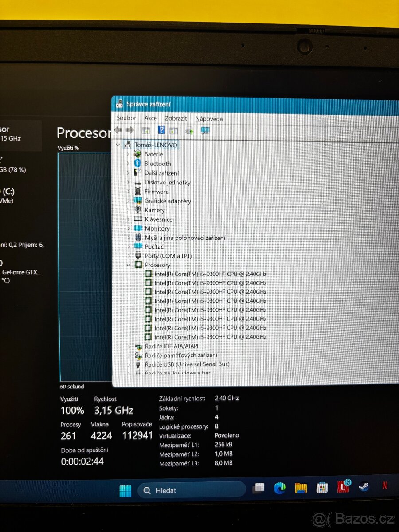The width and height of the screenshot is (399, 532).
Task: Click the CPU usage graph area
Action: pyautogui.click(x=84, y=266)
